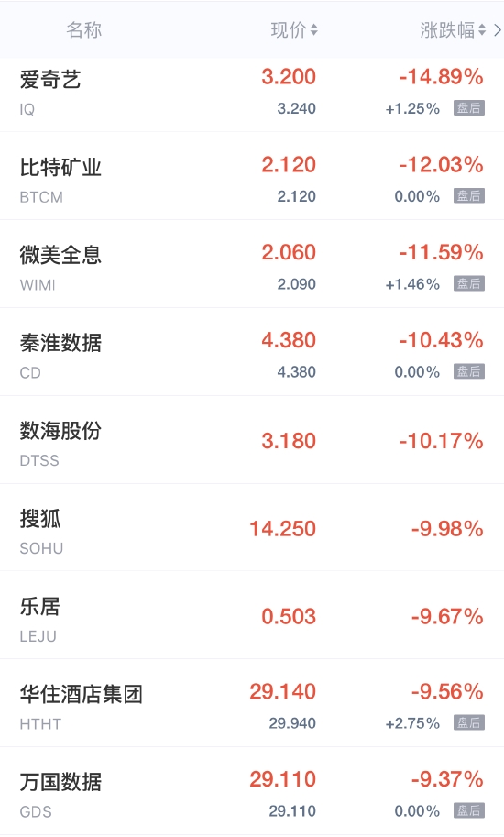Open 搜狐 SOHU stock row
This screenshot has width=504, height=837.
point(252,527)
